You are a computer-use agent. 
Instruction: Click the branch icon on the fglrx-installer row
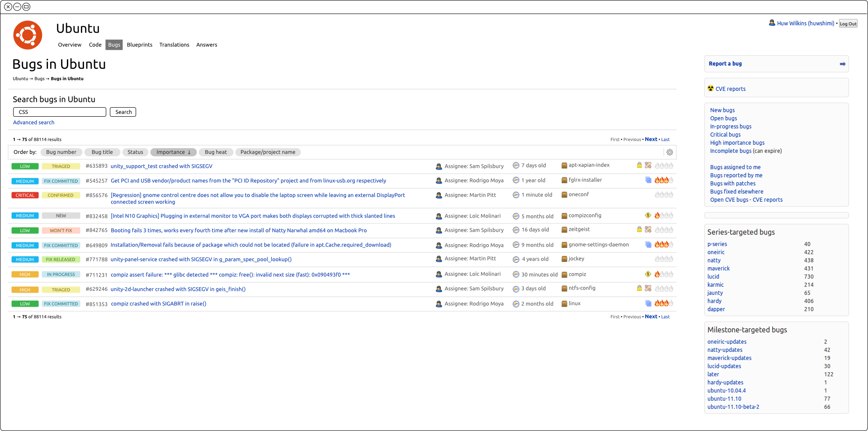click(648, 180)
